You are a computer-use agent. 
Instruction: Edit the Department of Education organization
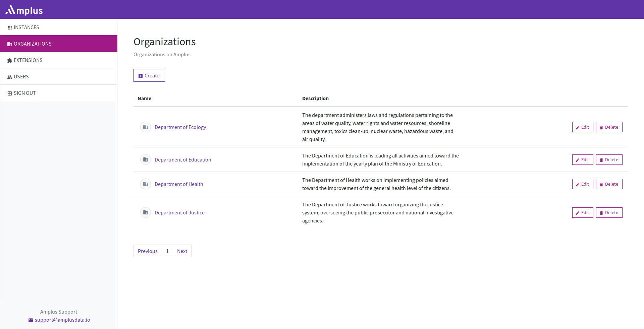583,159
